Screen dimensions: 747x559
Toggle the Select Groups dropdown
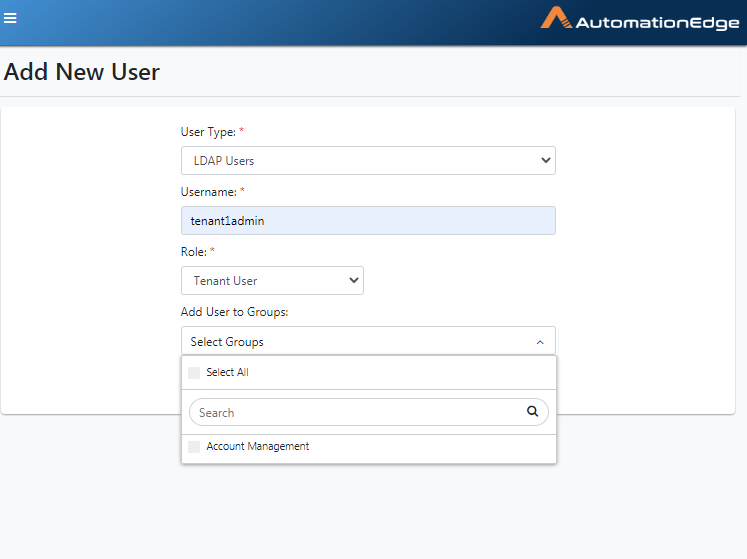(368, 341)
